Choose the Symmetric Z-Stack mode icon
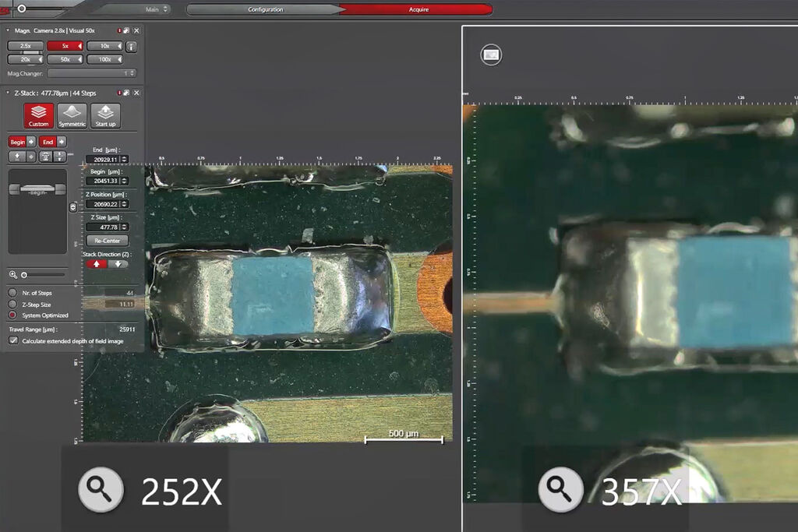The image size is (798, 532). pos(72,115)
